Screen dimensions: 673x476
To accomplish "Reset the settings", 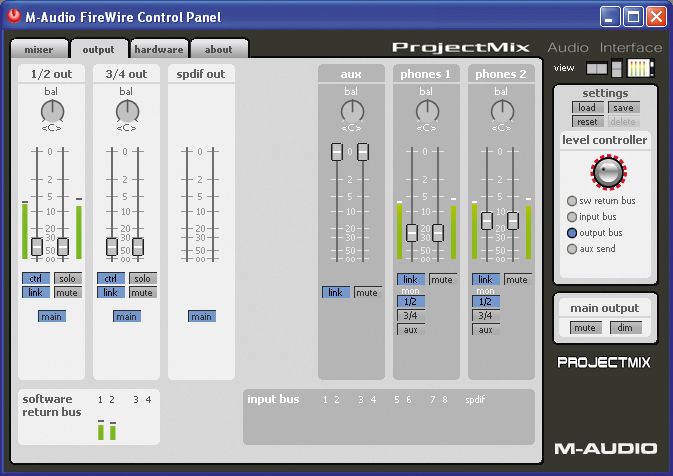I will [x=587, y=121].
